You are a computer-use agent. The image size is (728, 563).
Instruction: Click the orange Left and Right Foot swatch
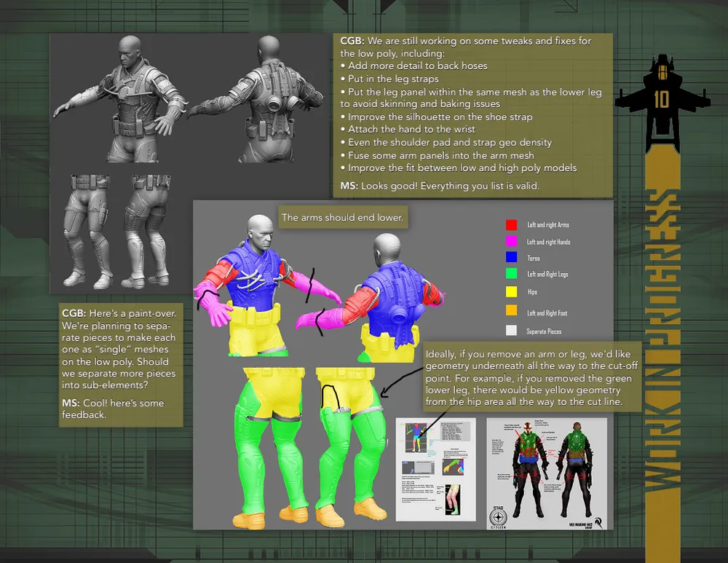coord(511,310)
